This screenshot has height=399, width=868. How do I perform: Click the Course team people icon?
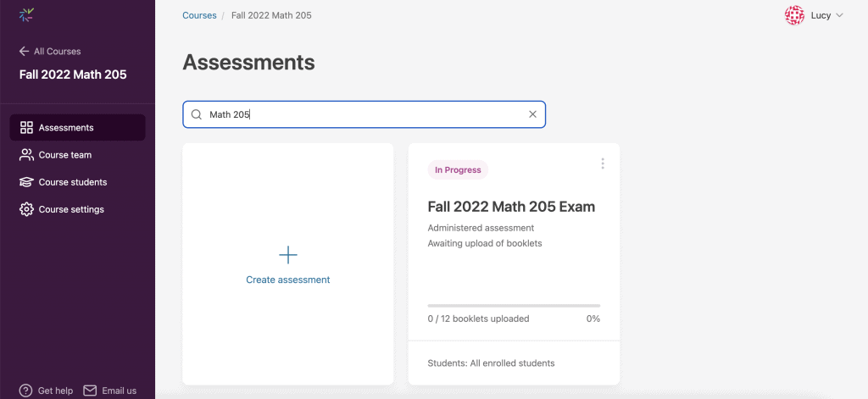click(26, 155)
